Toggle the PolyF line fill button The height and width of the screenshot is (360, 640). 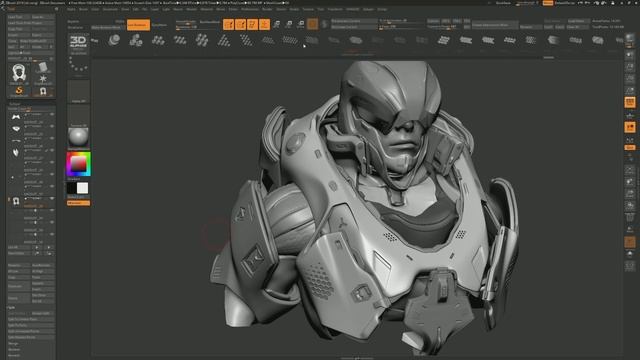point(630,218)
